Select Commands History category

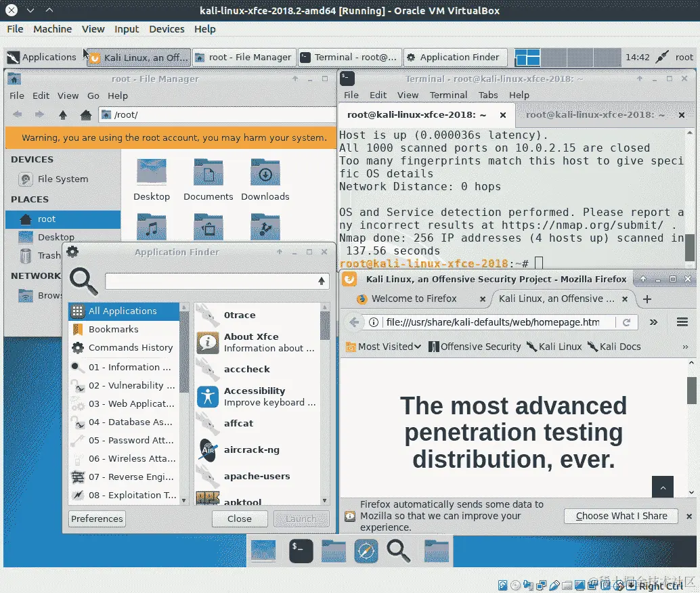(124, 348)
